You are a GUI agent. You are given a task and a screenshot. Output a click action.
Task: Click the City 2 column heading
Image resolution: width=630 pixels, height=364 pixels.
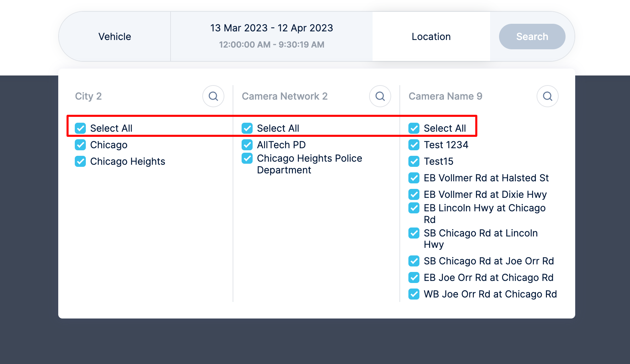tap(88, 96)
